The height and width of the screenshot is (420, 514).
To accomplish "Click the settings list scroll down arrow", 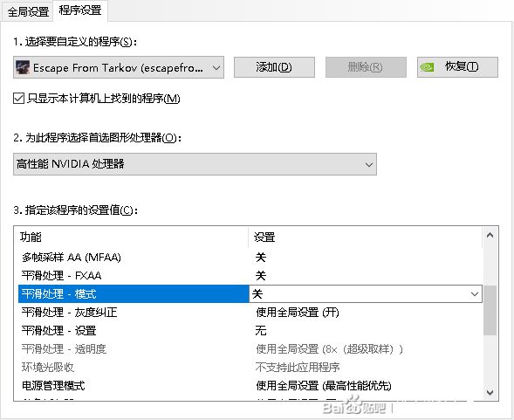I will [x=490, y=392].
